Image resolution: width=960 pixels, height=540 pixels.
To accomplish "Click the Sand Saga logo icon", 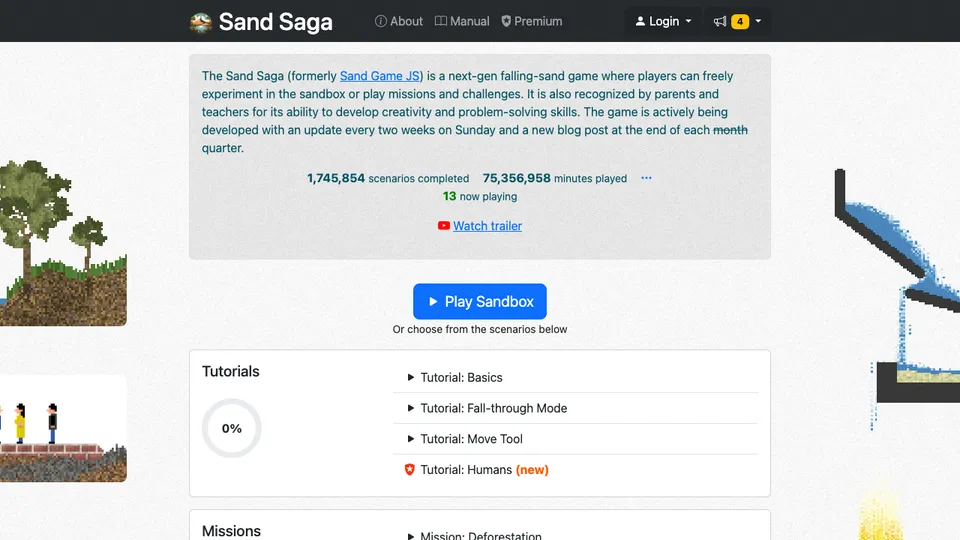I will click(201, 22).
